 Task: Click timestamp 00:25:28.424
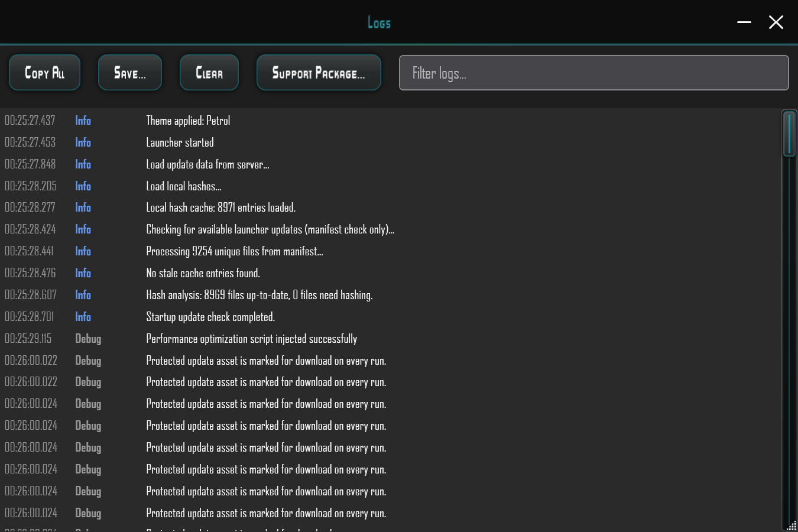click(x=30, y=229)
